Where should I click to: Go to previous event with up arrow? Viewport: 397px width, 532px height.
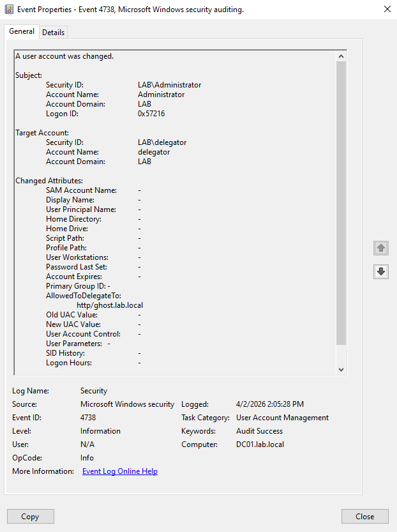(x=381, y=248)
